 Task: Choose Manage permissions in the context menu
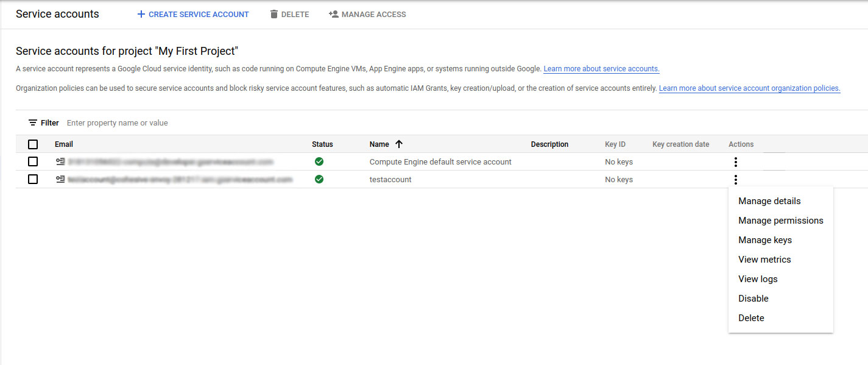[x=780, y=221]
